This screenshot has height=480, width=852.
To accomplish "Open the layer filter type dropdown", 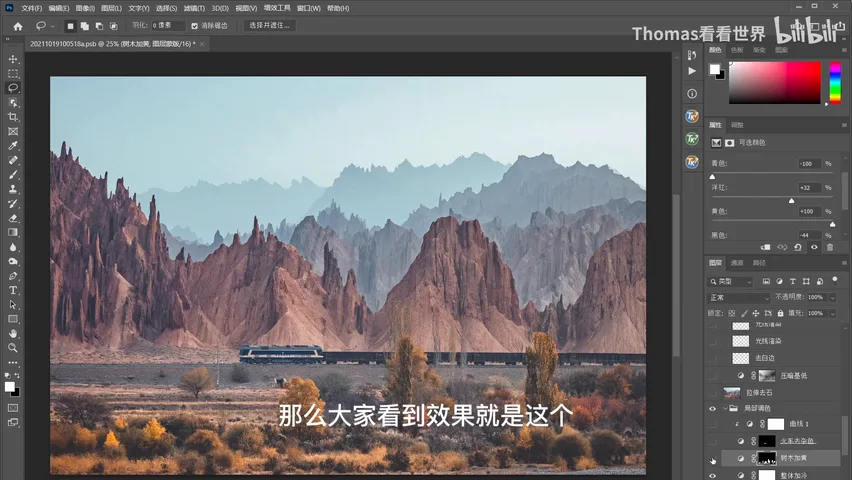I will (x=730, y=282).
